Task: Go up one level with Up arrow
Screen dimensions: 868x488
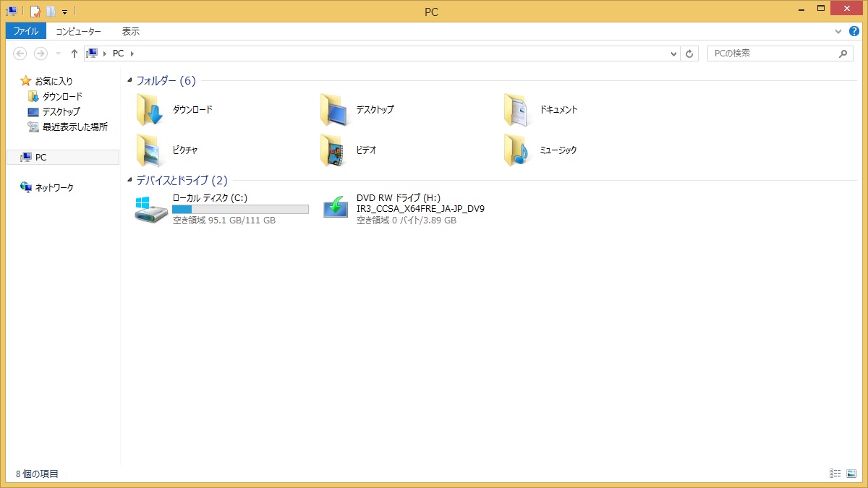Action: click(74, 53)
